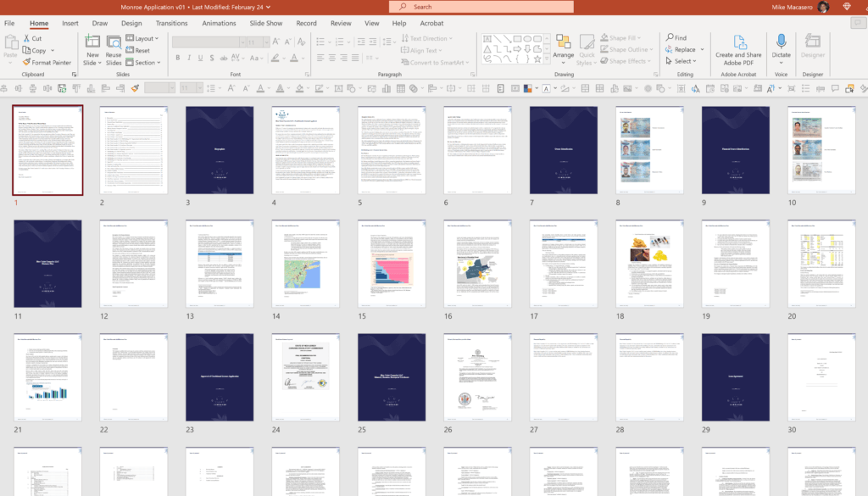Select slide 3 dark blue thumbnail
868x496 pixels.
pyautogui.click(x=220, y=150)
